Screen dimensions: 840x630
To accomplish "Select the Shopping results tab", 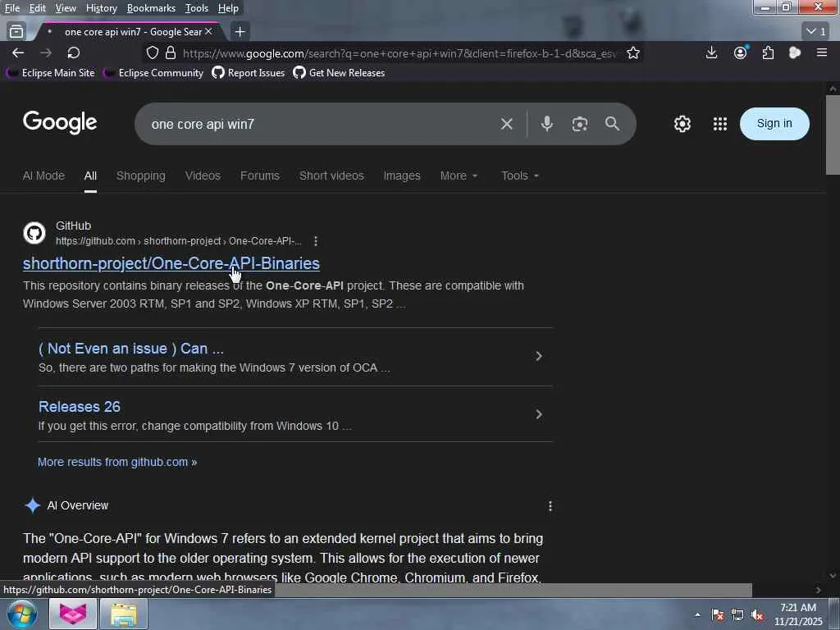I will coord(141,176).
